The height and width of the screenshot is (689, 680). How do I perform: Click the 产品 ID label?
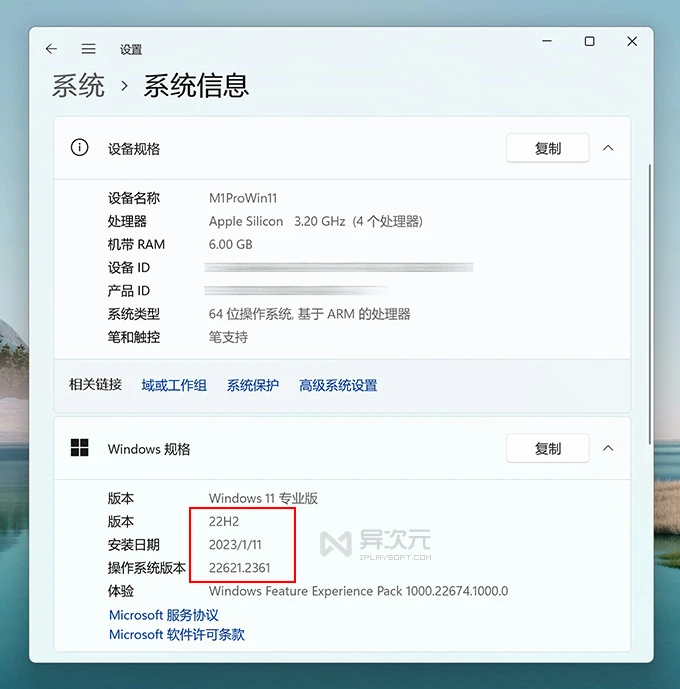pos(129,291)
